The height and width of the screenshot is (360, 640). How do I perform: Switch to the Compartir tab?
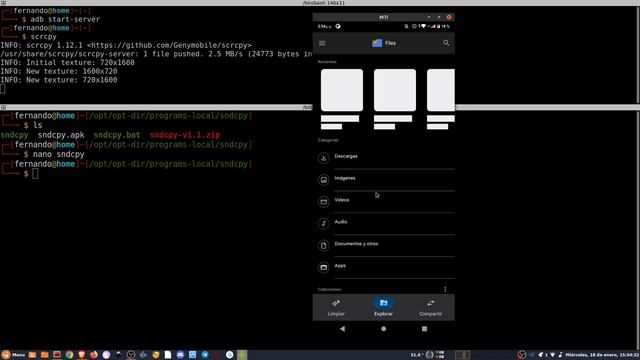coord(431,307)
